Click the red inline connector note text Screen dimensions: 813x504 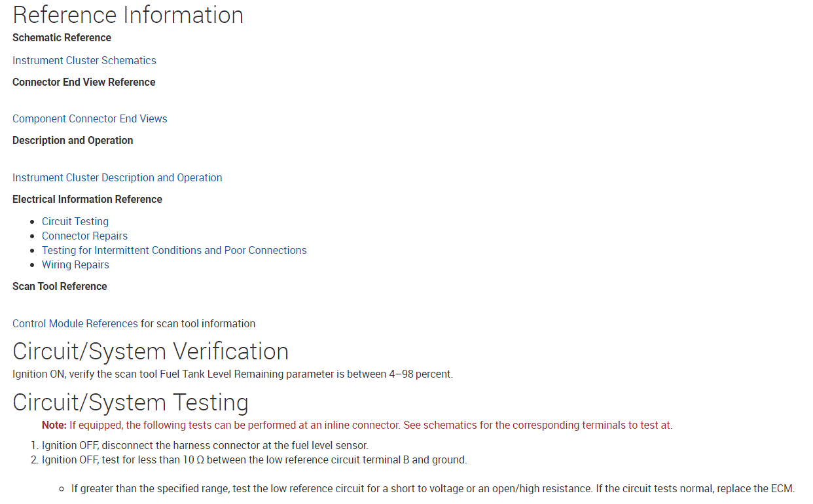[x=357, y=425]
